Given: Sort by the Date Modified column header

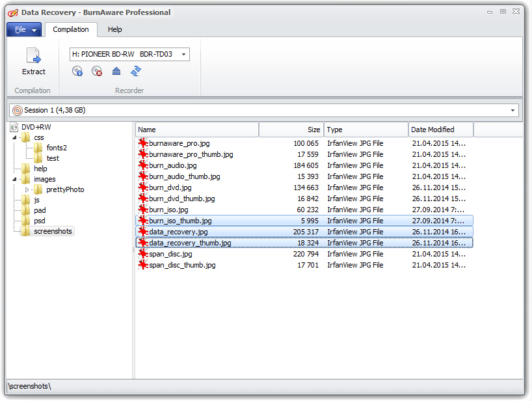Looking at the screenshot, I should [x=441, y=130].
